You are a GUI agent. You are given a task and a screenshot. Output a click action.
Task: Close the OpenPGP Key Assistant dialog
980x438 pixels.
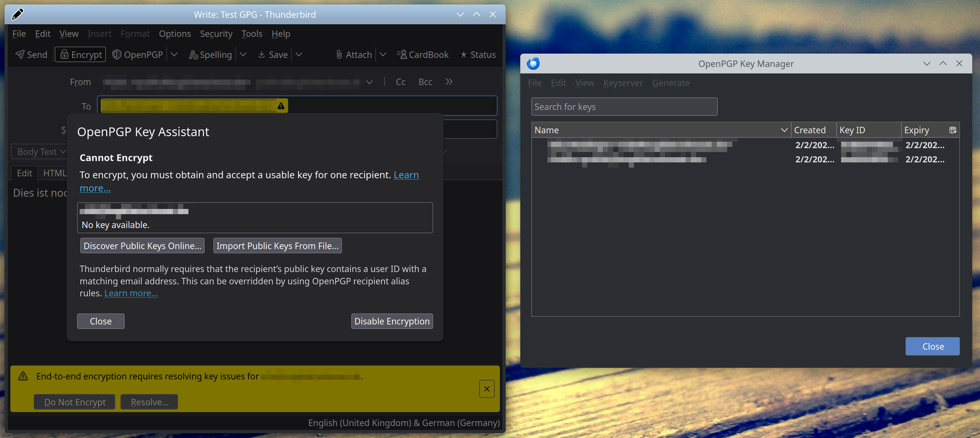click(101, 322)
